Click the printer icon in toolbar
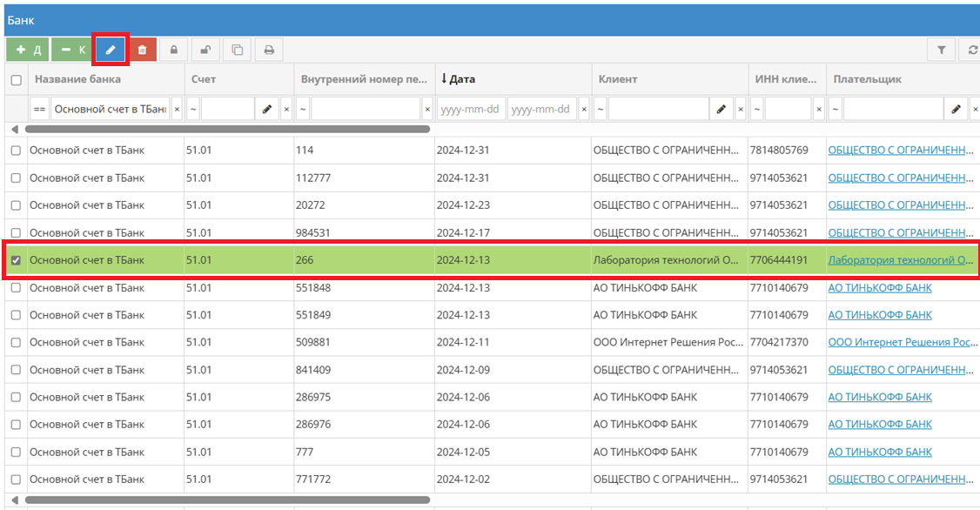980x510 pixels. pyautogui.click(x=269, y=50)
